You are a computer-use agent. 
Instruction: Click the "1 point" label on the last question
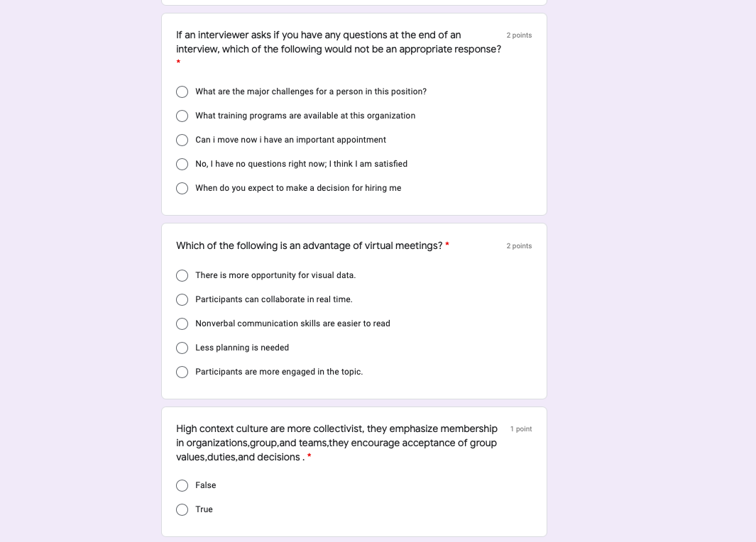(521, 428)
